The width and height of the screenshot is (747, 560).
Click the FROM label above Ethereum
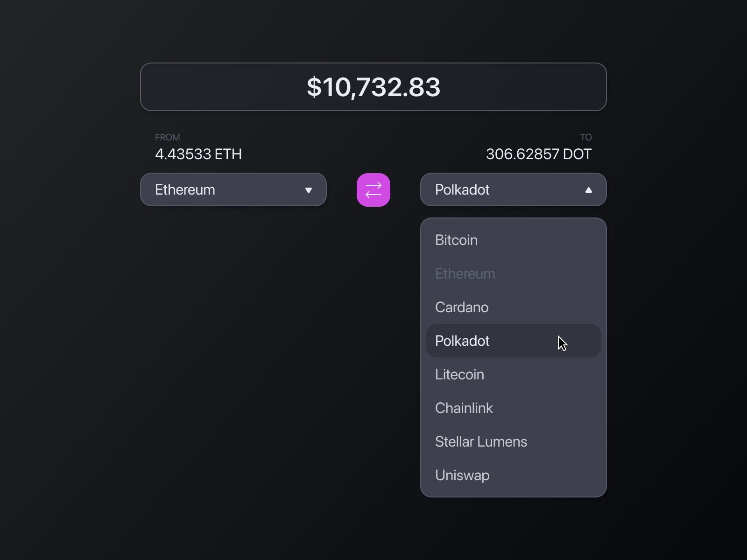tap(168, 137)
